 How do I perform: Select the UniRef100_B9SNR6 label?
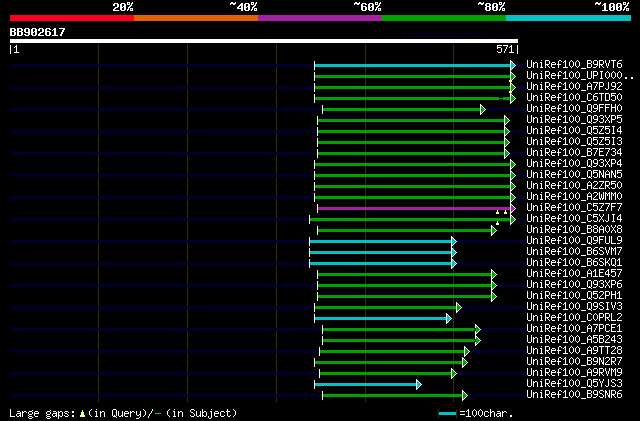574,395
